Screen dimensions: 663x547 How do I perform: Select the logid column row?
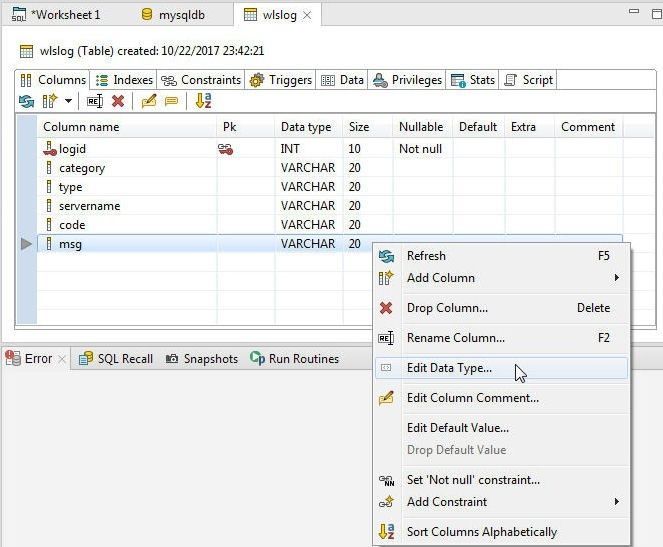click(330, 149)
